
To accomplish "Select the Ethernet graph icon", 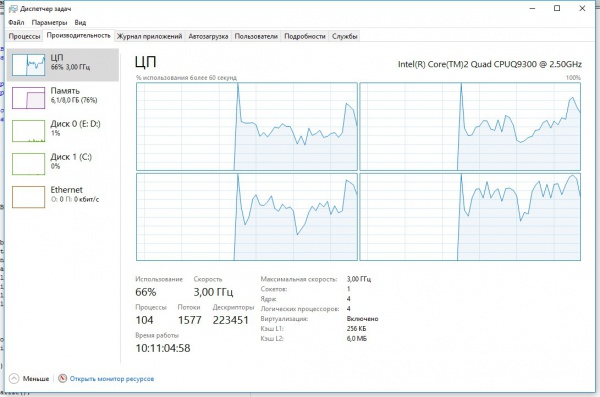I will click(x=28, y=197).
